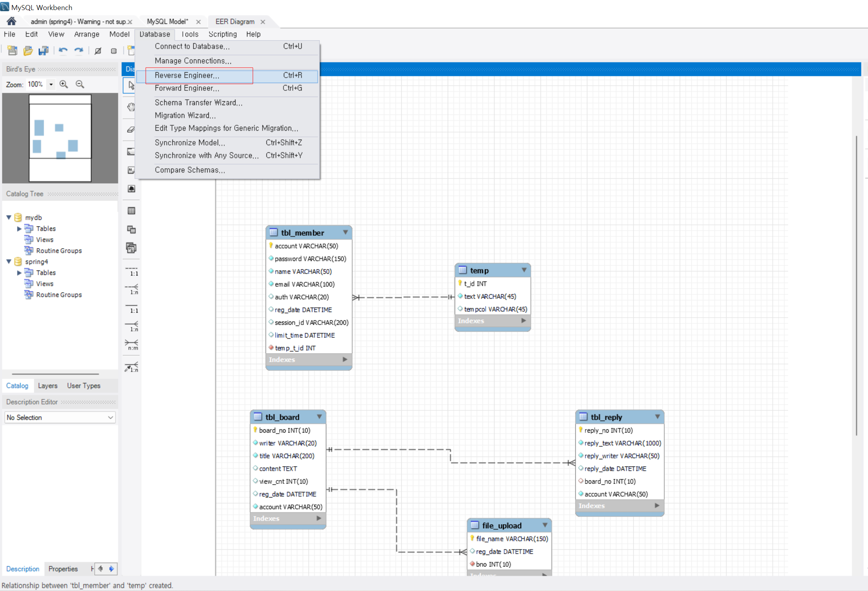Select the new routine group tool
This screenshot has width=868, height=591.
coord(131,248)
